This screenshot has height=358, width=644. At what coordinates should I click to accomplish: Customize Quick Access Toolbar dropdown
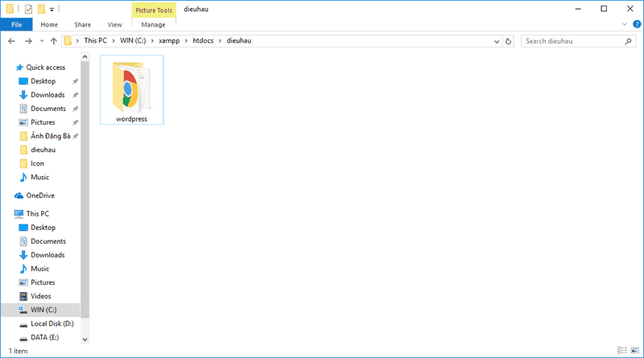[52, 9]
